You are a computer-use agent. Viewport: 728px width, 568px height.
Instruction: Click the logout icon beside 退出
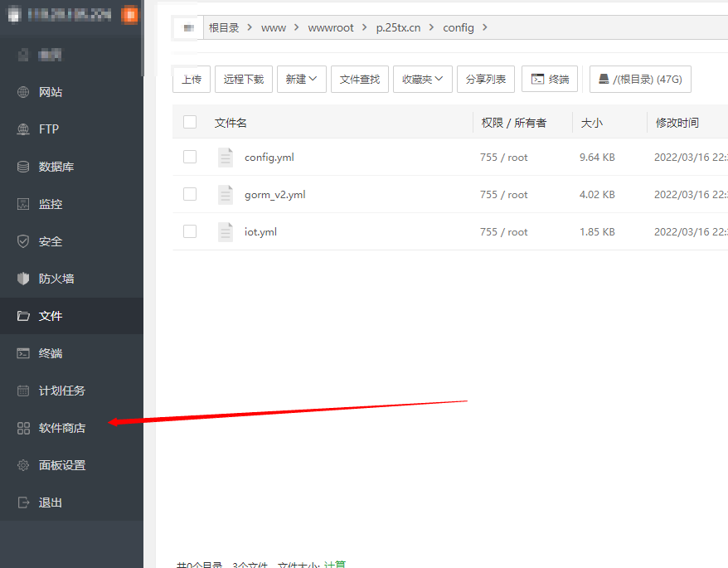coord(23,502)
